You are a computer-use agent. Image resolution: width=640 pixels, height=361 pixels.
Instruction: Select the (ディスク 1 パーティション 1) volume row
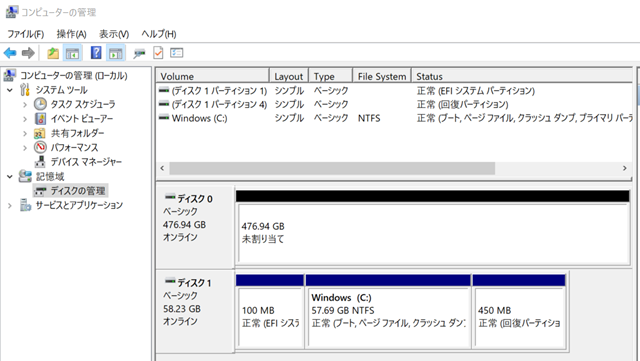pyautogui.click(x=394, y=90)
